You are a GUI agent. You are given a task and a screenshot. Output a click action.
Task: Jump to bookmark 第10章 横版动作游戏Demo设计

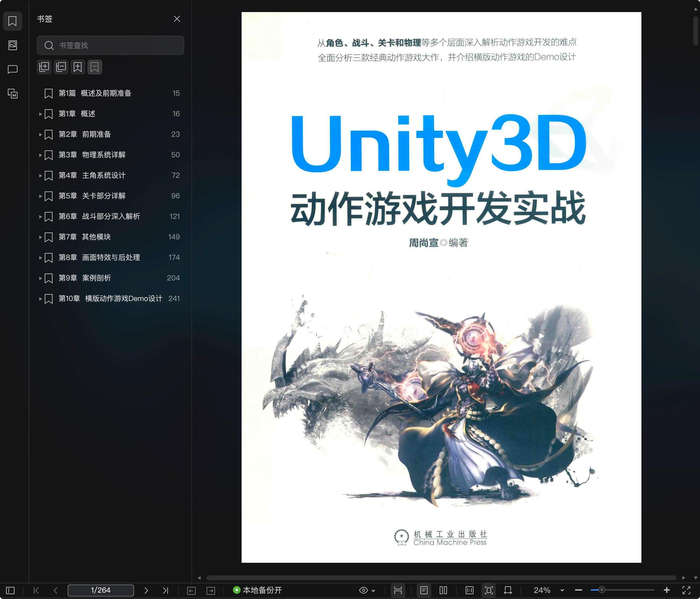tap(111, 299)
